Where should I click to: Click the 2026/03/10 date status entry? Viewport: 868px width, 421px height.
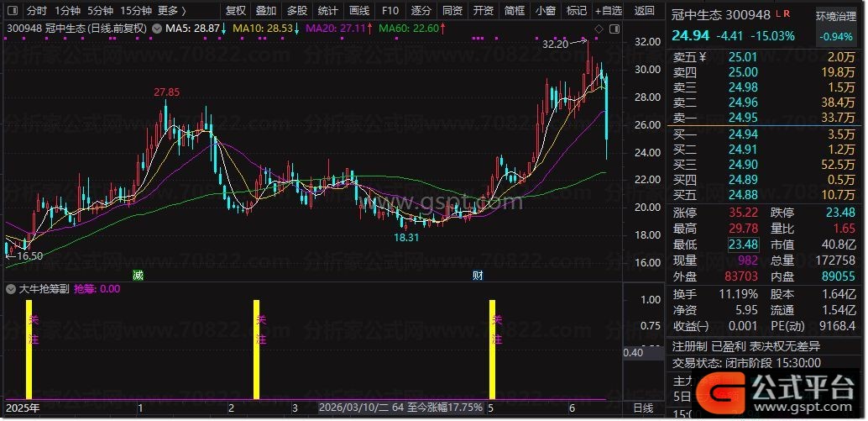pos(400,408)
